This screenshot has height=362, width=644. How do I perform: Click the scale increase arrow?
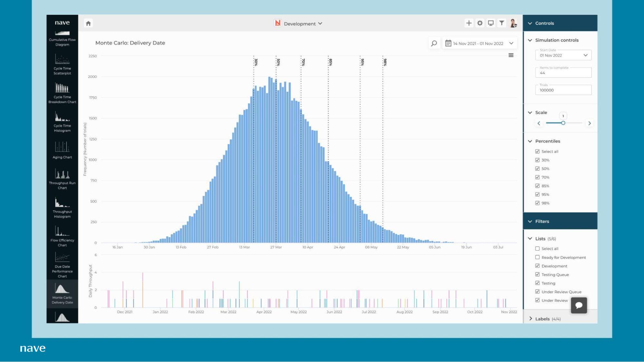pos(589,123)
